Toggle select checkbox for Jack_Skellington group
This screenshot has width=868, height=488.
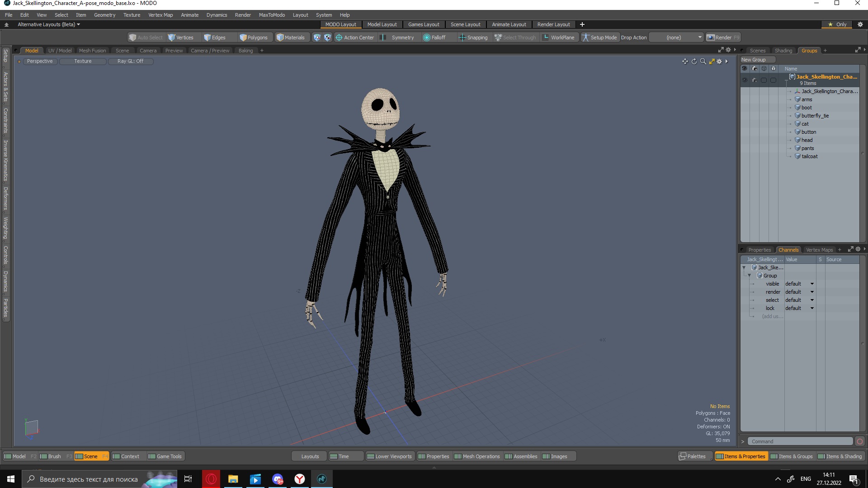[764, 80]
